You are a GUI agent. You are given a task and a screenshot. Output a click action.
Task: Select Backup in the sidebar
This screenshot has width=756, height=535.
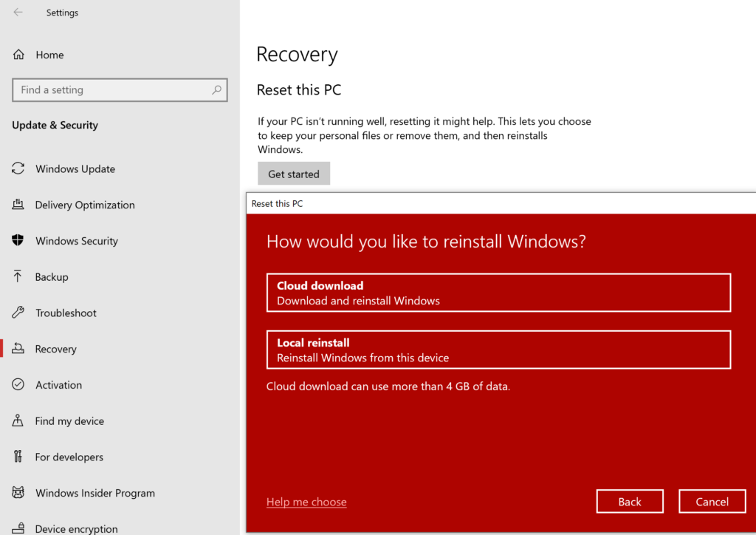[52, 277]
